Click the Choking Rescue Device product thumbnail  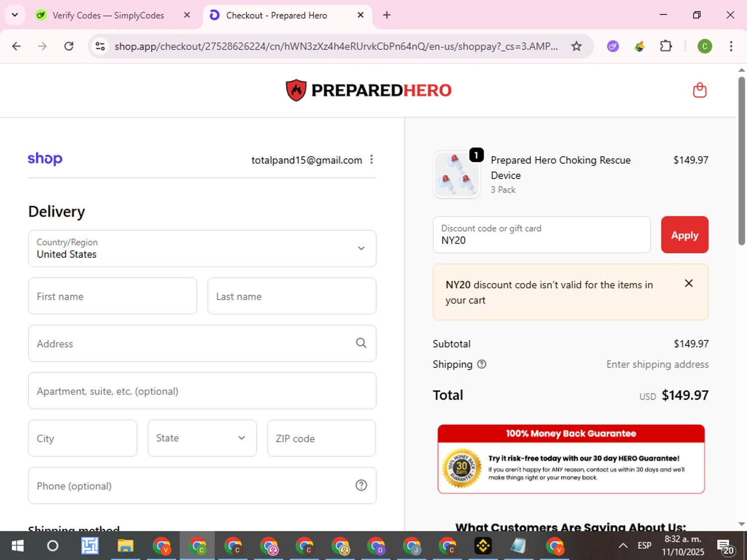point(457,175)
